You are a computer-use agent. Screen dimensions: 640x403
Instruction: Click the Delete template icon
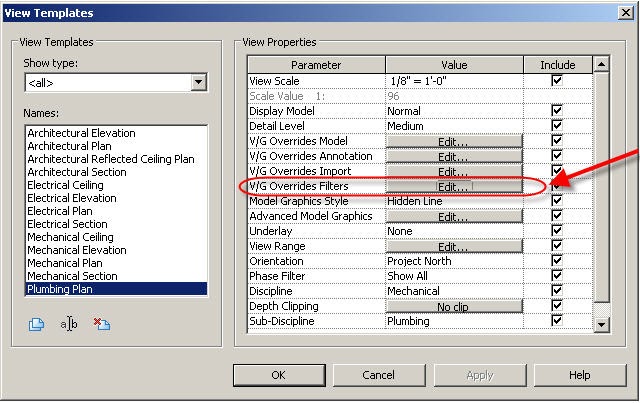point(102,324)
